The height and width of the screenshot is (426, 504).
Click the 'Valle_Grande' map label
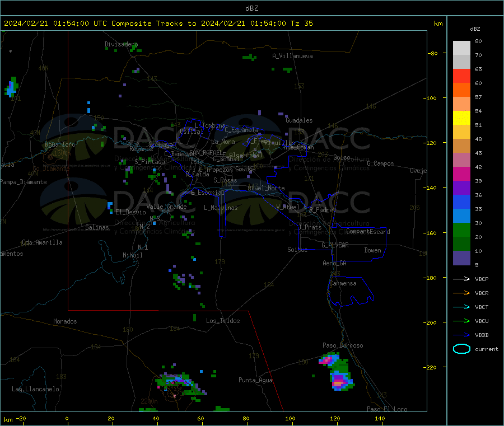coord(166,207)
